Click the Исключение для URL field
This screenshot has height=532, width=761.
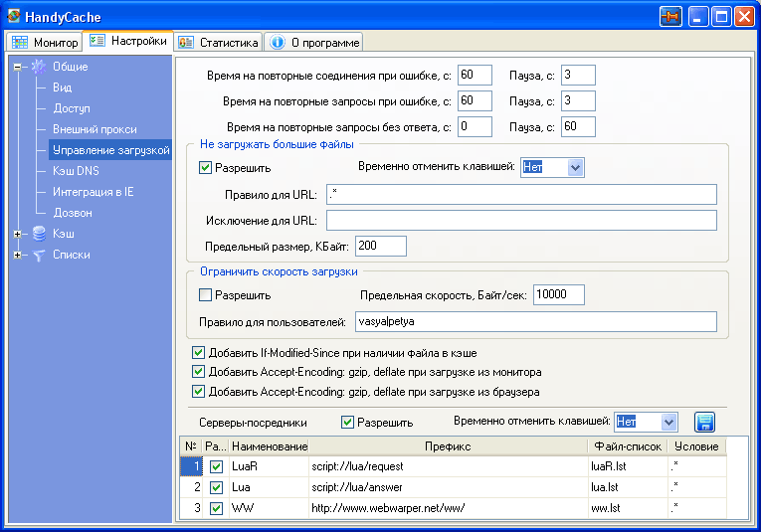coord(521,220)
